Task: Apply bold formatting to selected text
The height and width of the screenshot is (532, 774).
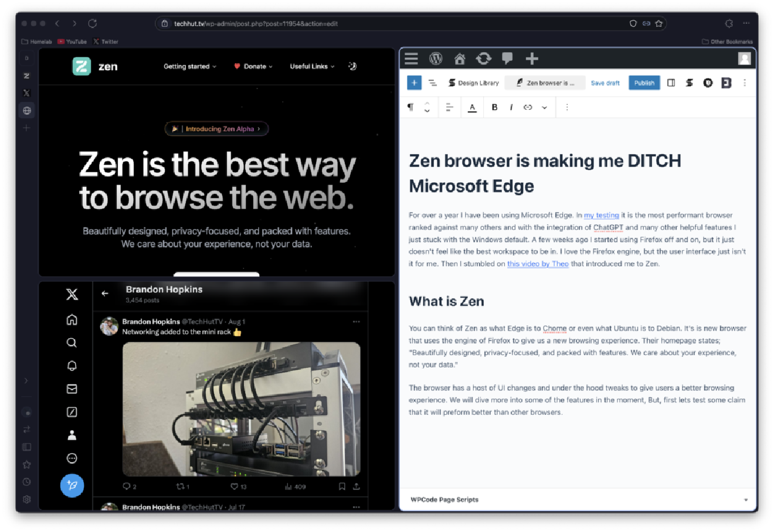Action: [494, 107]
